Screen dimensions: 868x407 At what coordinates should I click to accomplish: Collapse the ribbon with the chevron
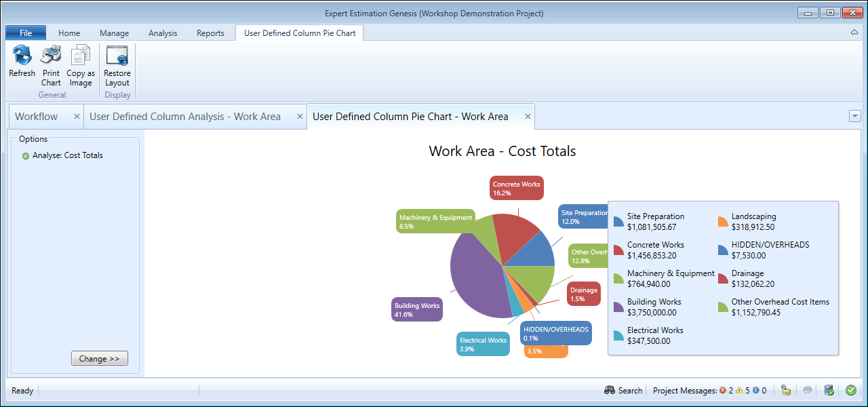pos(854,33)
